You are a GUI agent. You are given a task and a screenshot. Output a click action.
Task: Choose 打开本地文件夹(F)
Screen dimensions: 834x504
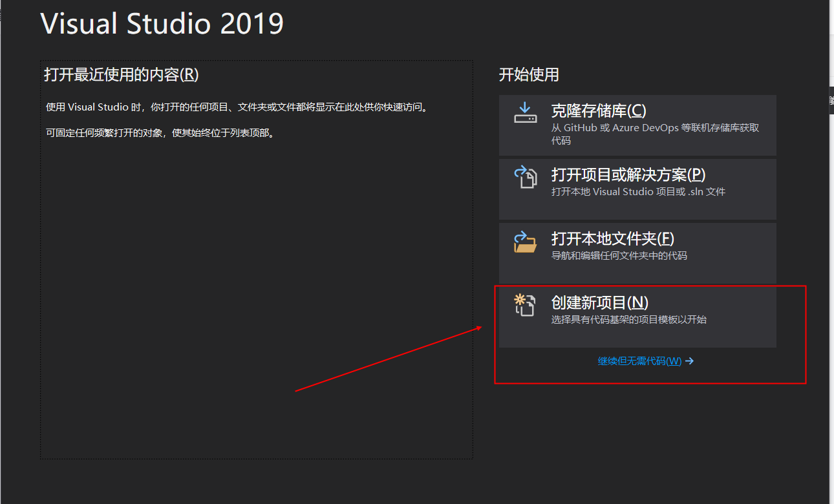click(x=637, y=253)
